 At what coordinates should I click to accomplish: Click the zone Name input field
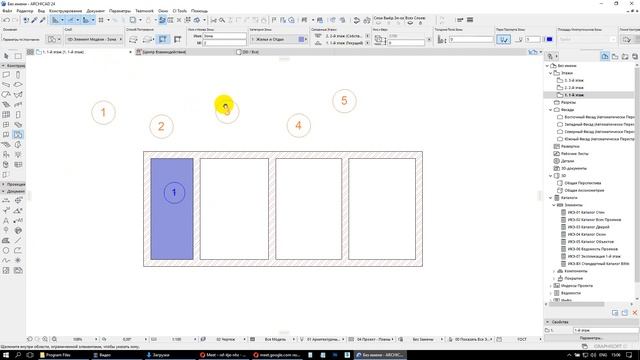tap(224, 36)
